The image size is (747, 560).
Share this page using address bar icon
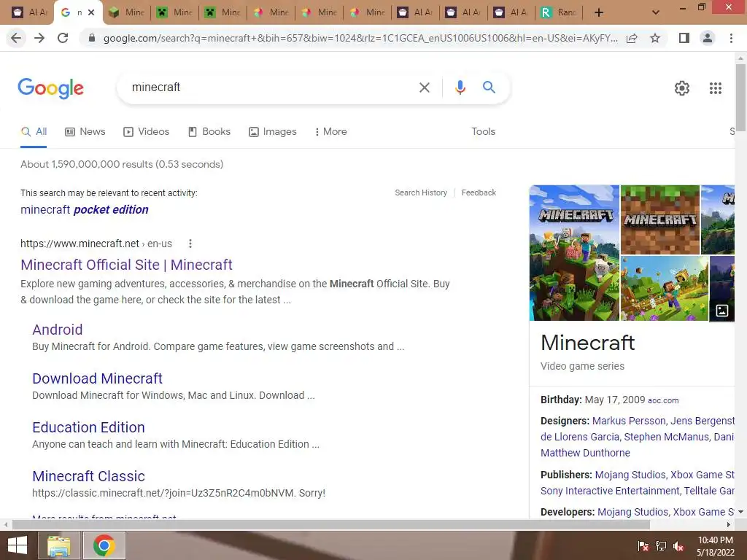(x=632, y=38)
